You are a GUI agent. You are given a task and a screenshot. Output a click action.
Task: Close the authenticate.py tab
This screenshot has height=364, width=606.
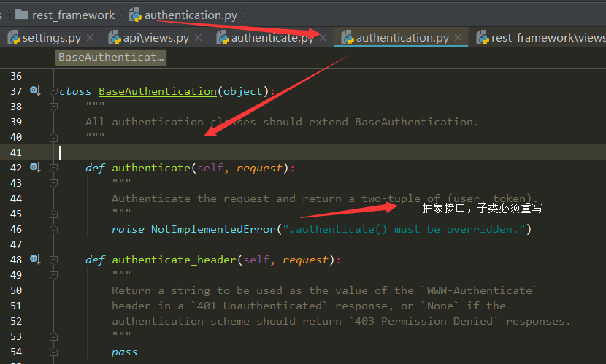click(323, 38)
